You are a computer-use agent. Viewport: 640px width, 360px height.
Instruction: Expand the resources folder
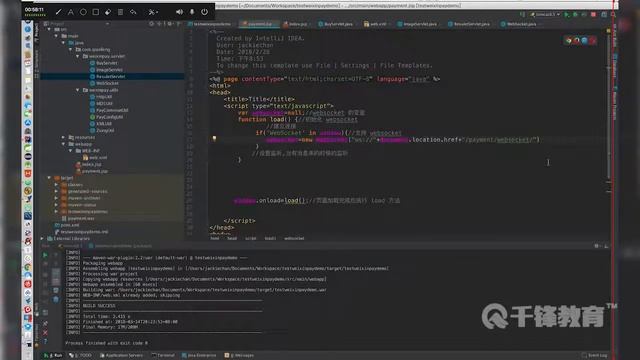click(x=63, y=138)
